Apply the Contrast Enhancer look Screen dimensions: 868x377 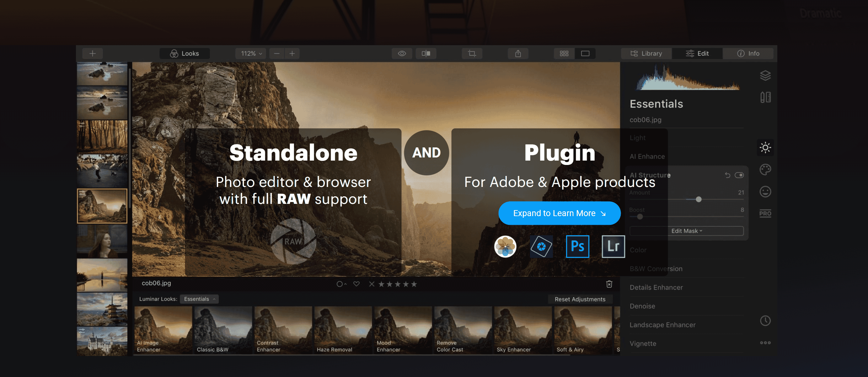[283, 330]
